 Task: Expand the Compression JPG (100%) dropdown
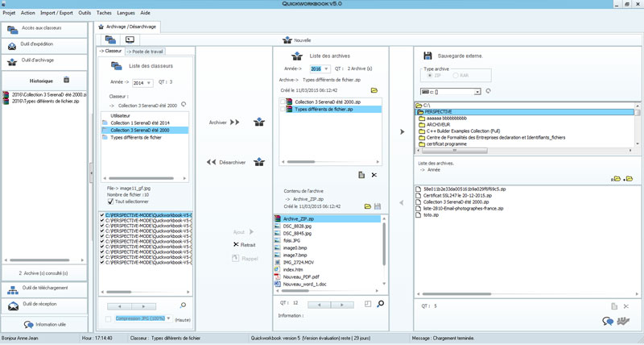click(x=170, y=318)
